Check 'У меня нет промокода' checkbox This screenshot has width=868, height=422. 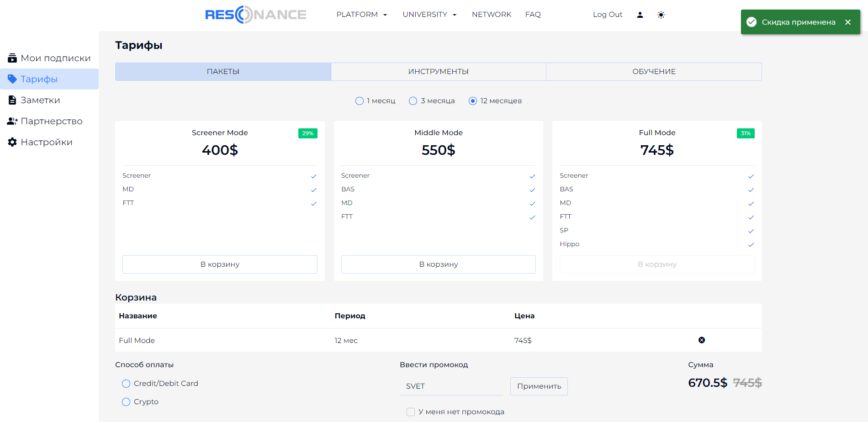coord(411,412)
